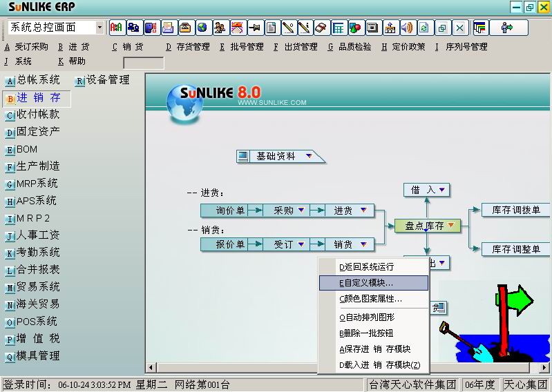This screenshot has width=552, height=392.
Task: Click the 报价单 flow button
Action: pos(225,244)
